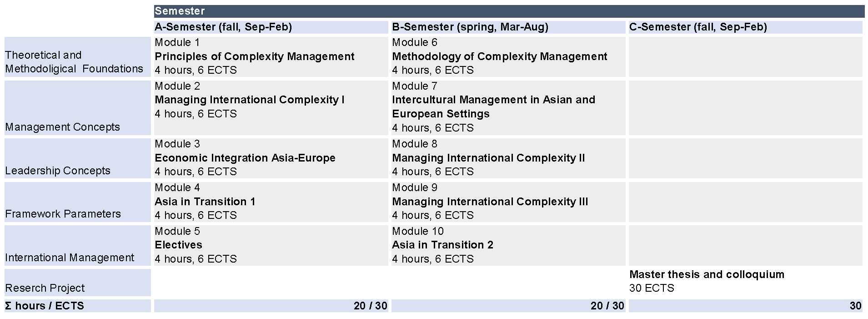Click the Management Concepts row label
Screen dimensions: 868x319
click(78, 108)
